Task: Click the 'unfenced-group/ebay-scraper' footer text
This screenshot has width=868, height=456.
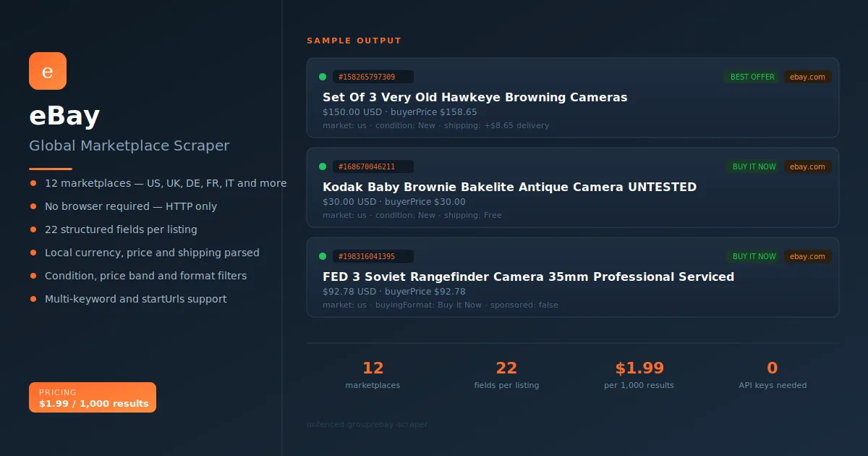Action: tap(367, 424)
